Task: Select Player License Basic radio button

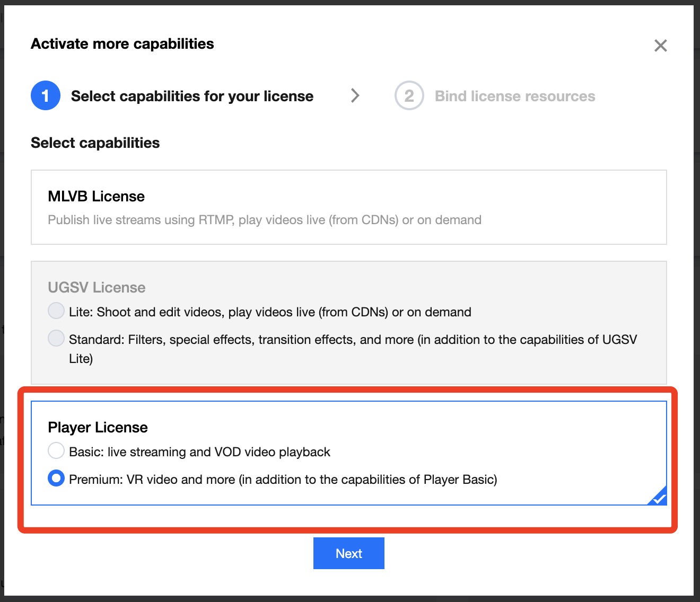Action: coord(56,451)
